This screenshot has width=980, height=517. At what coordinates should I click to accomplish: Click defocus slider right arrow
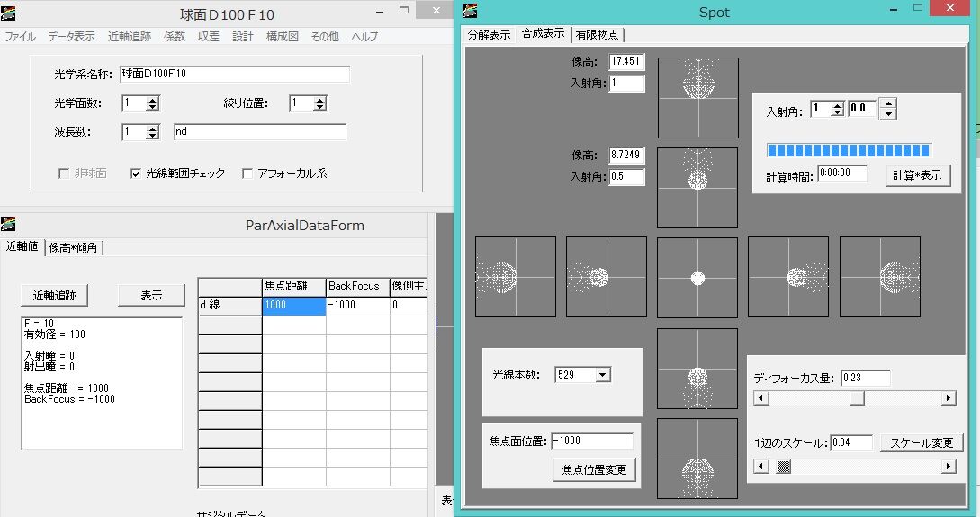(x=949, y=398)
